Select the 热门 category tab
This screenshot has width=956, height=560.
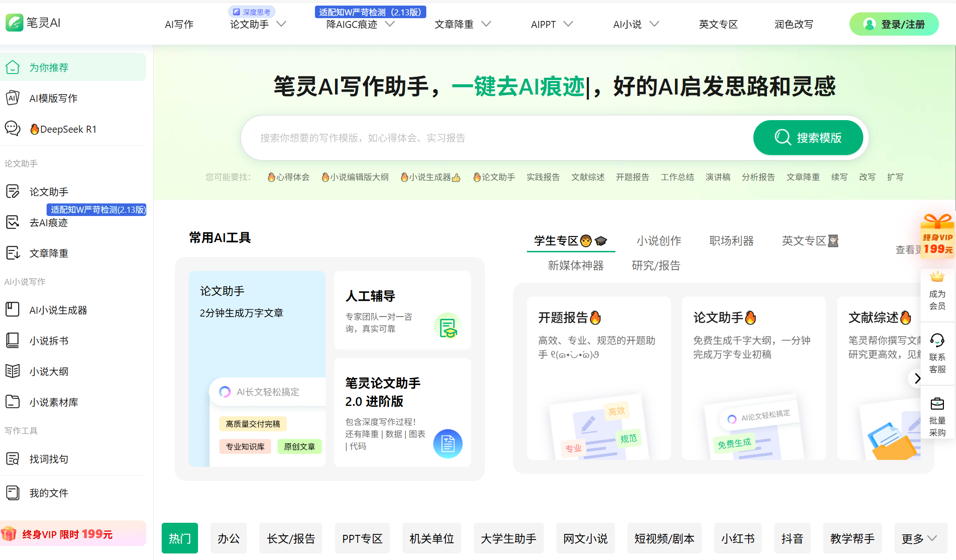point(180,538)
